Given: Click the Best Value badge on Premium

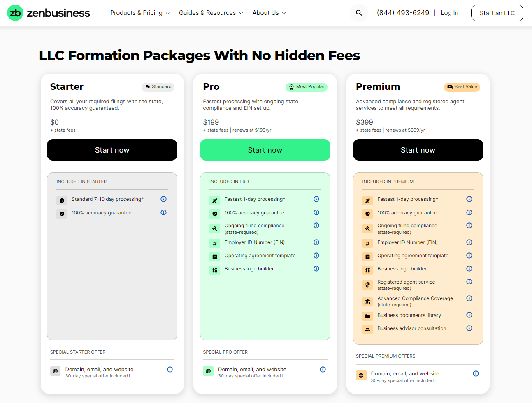Looking at the screenshot, I should click(462, 87).
